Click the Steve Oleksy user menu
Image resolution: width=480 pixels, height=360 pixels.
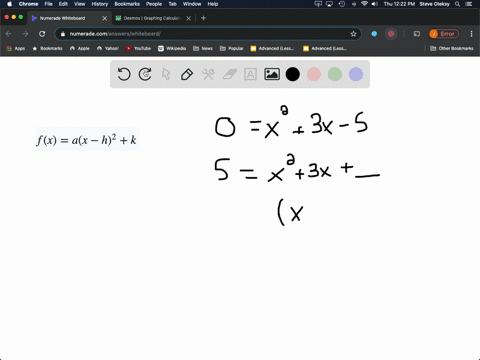434,4
